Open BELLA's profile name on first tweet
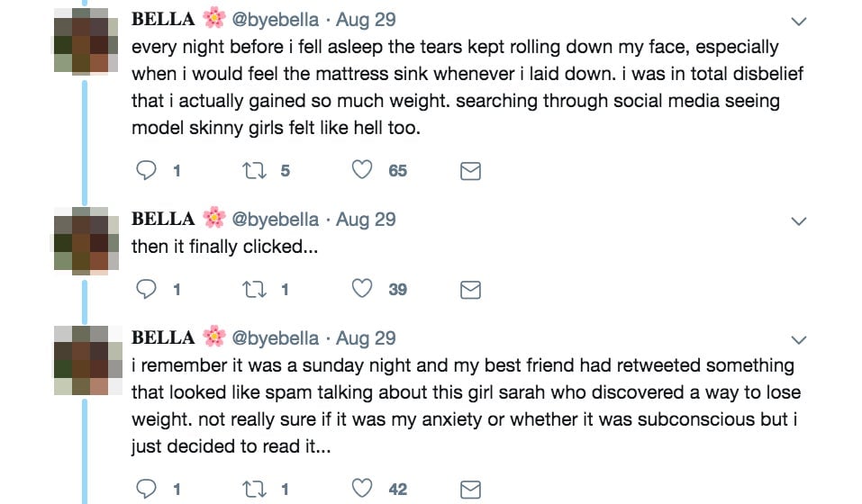 click(x=163, y=19)
